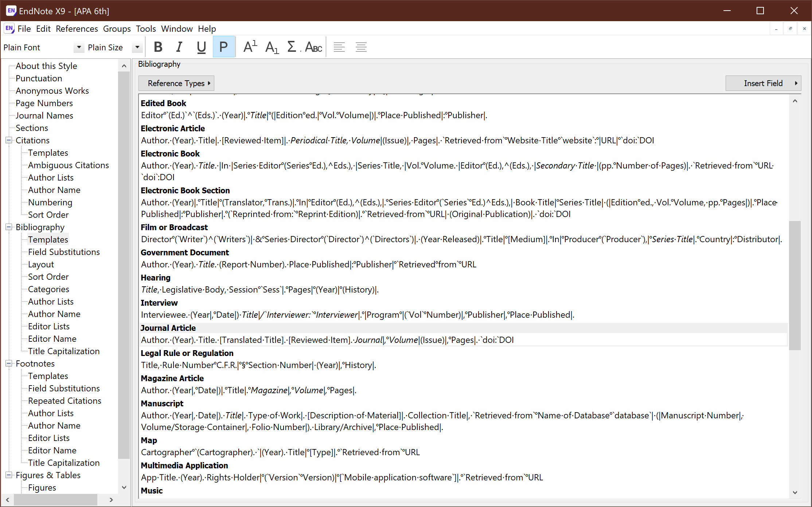812x507 pixels.
Task: Click template pane vertical scrollbar thumb
Action: click(795, 285)
